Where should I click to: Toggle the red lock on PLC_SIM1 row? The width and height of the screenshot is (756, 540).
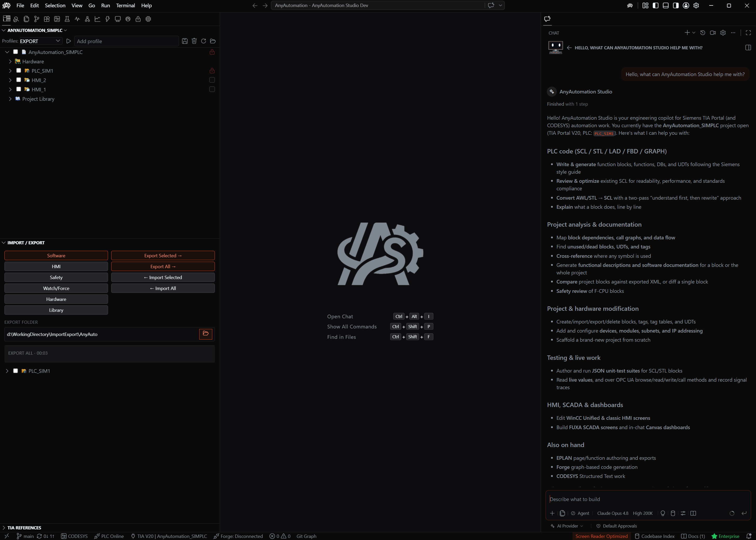(x=212, y=71)
